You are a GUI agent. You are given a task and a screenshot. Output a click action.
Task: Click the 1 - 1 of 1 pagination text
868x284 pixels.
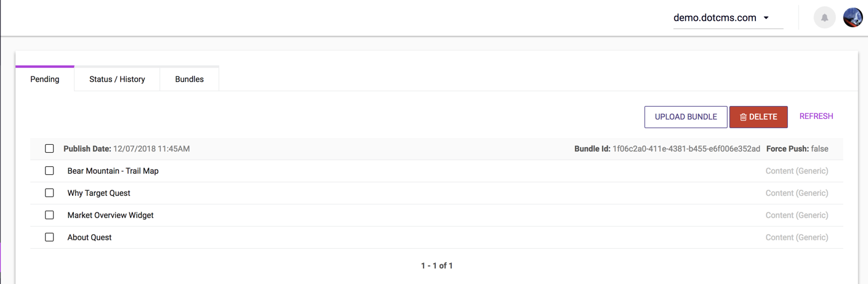click(436, 266)
